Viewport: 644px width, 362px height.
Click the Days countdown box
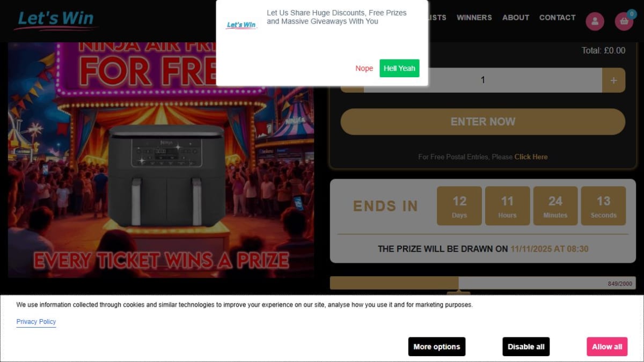pos(459,206)
